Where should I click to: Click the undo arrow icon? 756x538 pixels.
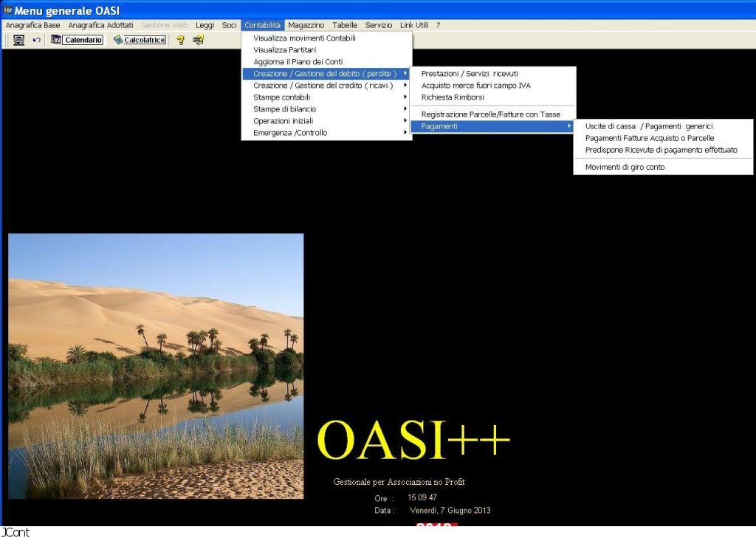pyautogui.click(x=36, y=40)
